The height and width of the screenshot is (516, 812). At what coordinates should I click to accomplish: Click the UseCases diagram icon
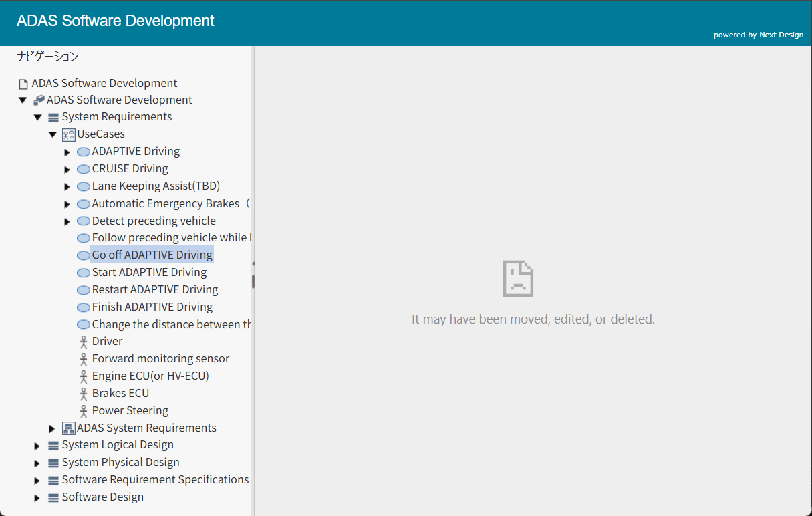[x=68, y=134]
